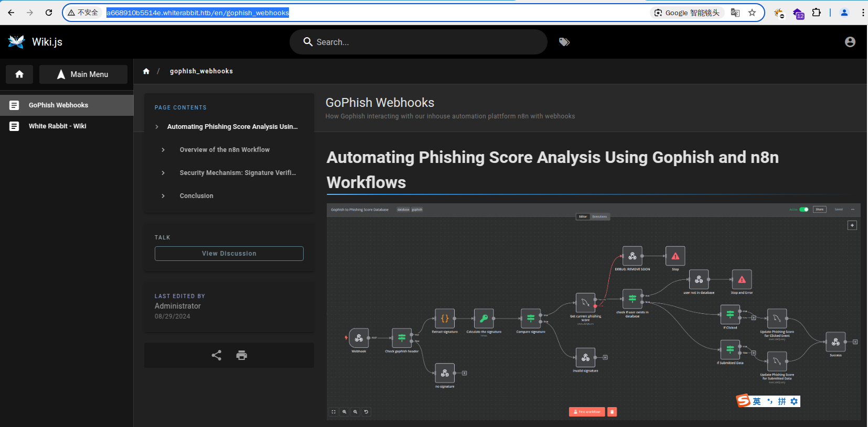Switch to the workflow Editor tab
Screen dimensions: 868x427
pos(583,216)
